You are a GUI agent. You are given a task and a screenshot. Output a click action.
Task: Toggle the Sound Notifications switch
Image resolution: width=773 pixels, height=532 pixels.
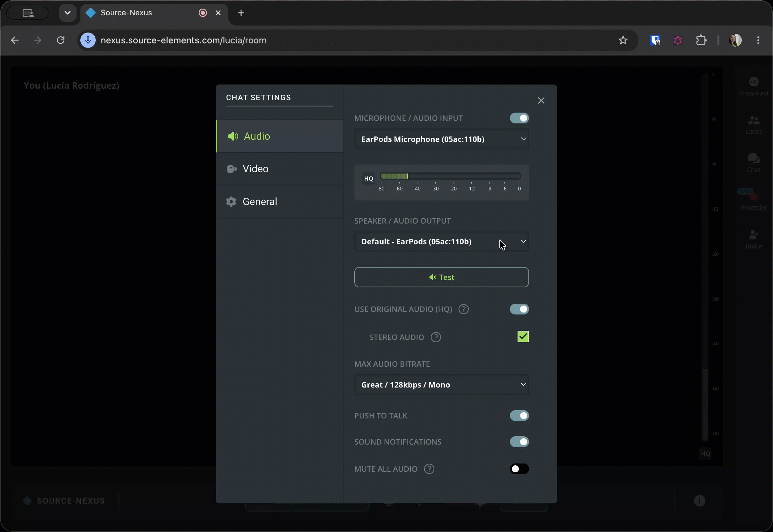point(519,442)
